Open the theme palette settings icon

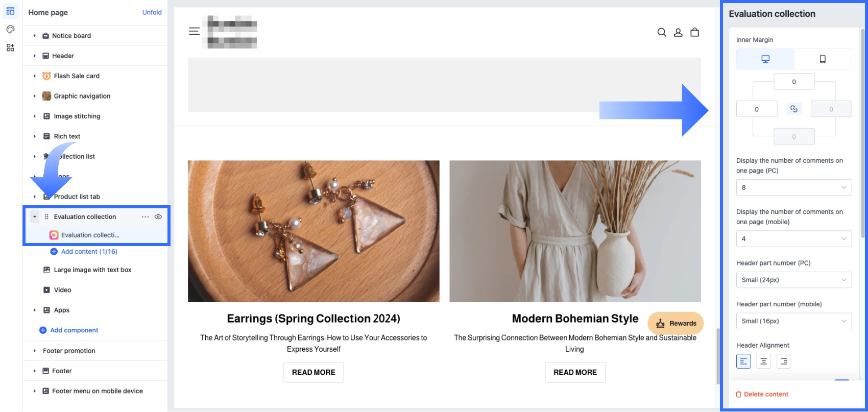10,30
